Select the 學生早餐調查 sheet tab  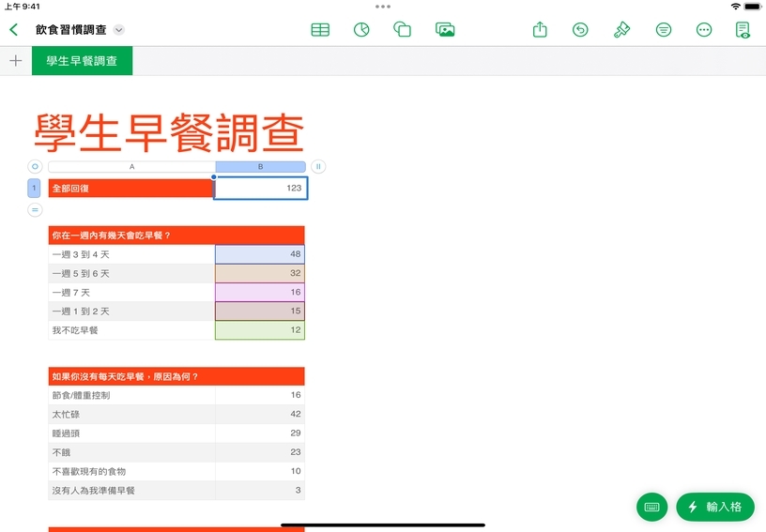(x=82, y=61)
